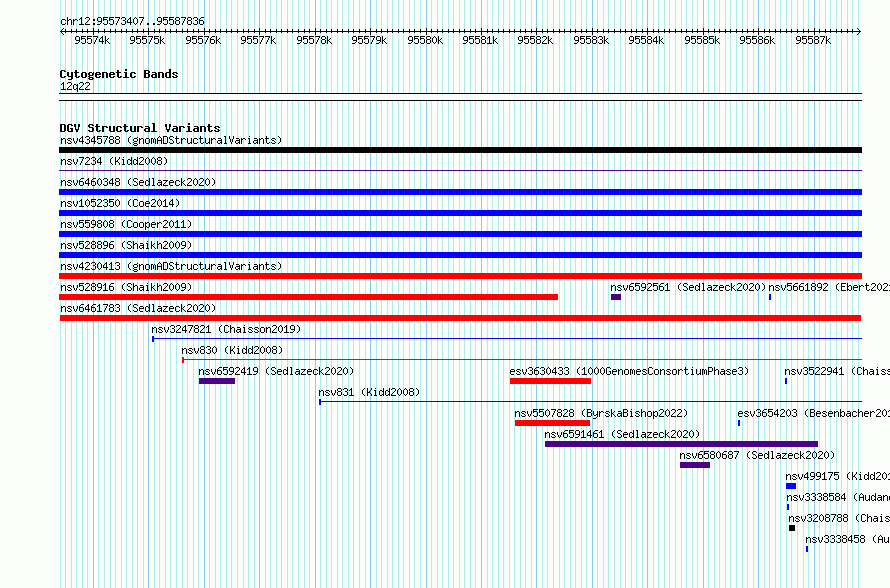Image resolution: width=890 pixels, height=588 pixels.
Task: Select the purple nsv6580687 variant bar
Action: [x=695, y=465]
